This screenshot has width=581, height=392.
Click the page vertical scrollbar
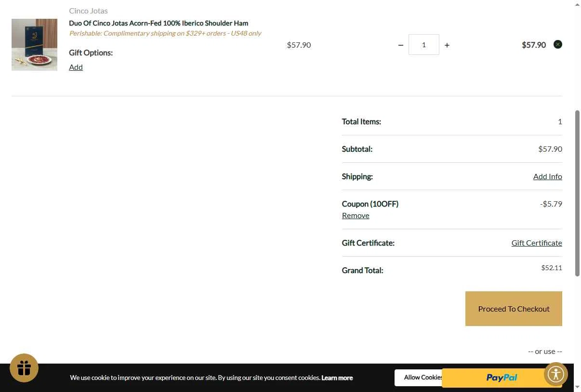577,193
